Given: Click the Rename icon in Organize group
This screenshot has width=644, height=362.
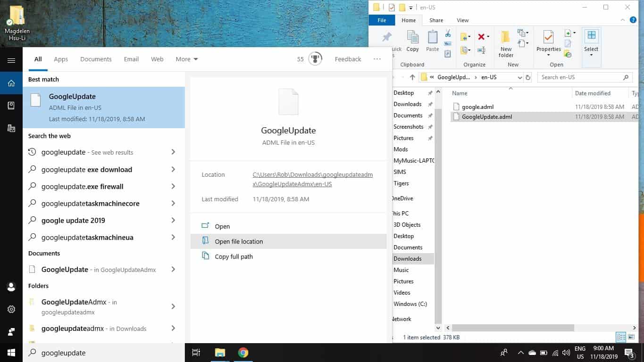Looking at the screenshot, I should click(481, 50).
